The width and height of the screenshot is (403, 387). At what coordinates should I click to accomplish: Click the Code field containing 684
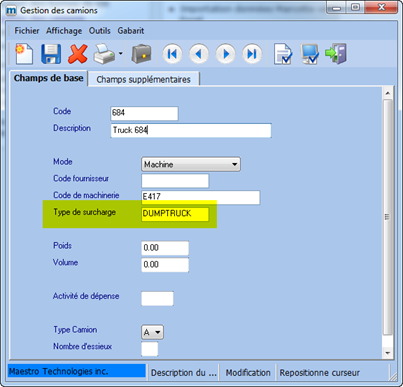pos(144,113)
